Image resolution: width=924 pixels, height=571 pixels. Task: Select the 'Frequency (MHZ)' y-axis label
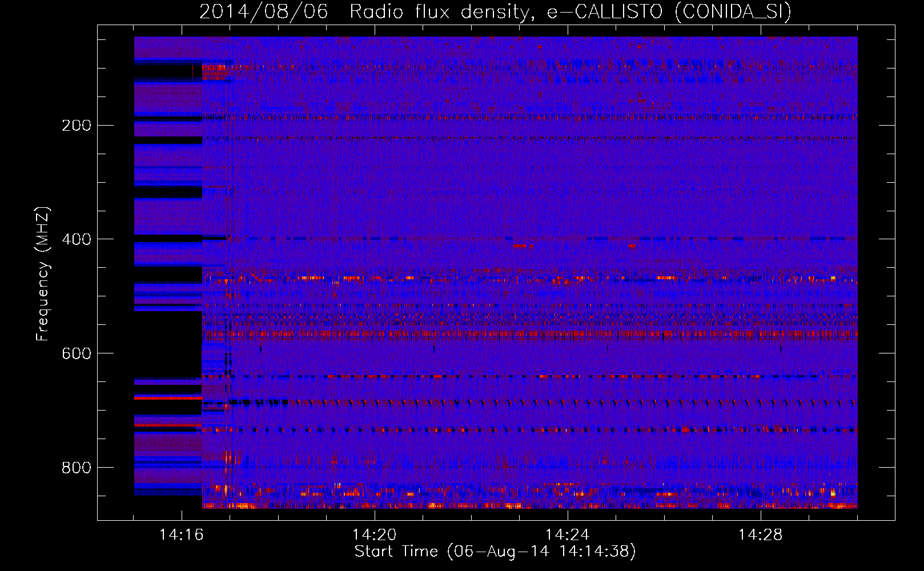[x=43, y=274]
